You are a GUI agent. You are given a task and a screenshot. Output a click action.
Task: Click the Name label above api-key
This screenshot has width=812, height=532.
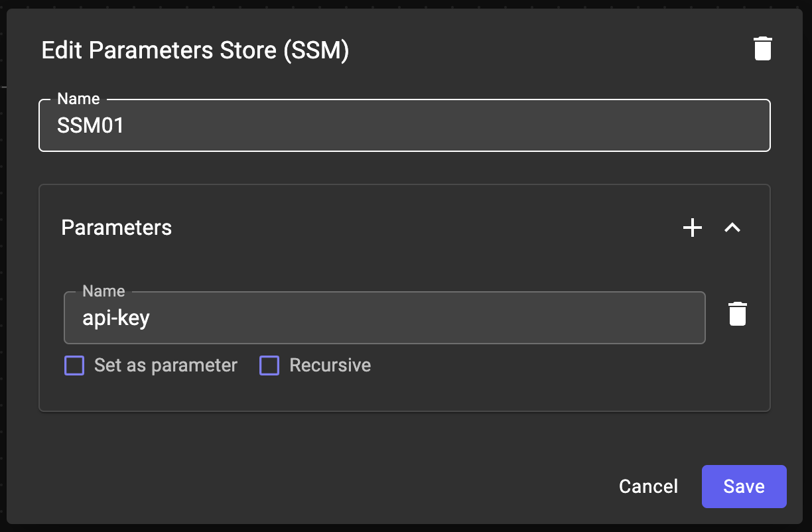click(103, 291)
